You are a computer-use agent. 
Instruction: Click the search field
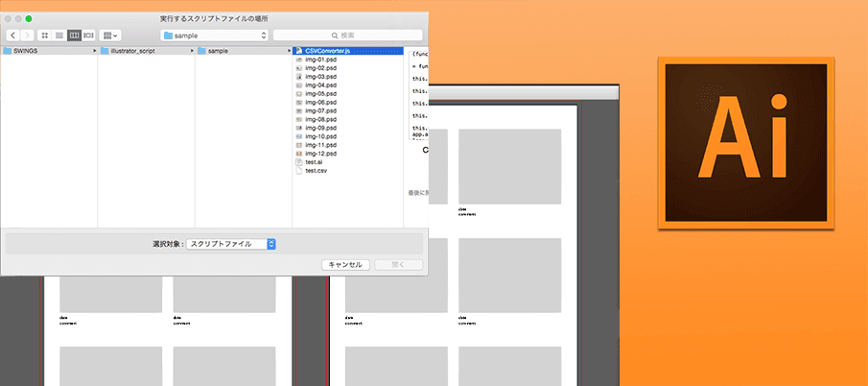pyautogui.click(x=347, y=36)
